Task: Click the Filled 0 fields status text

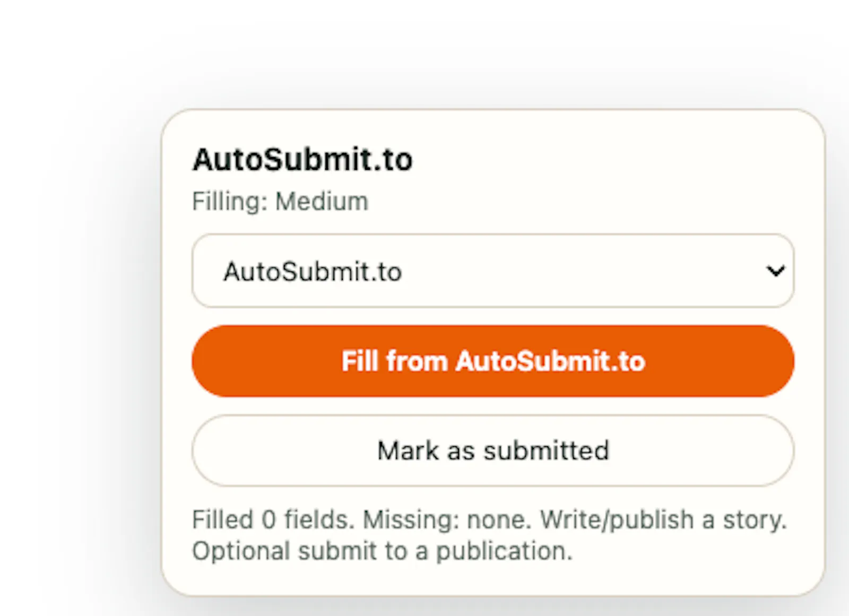Action: point(489,535)
